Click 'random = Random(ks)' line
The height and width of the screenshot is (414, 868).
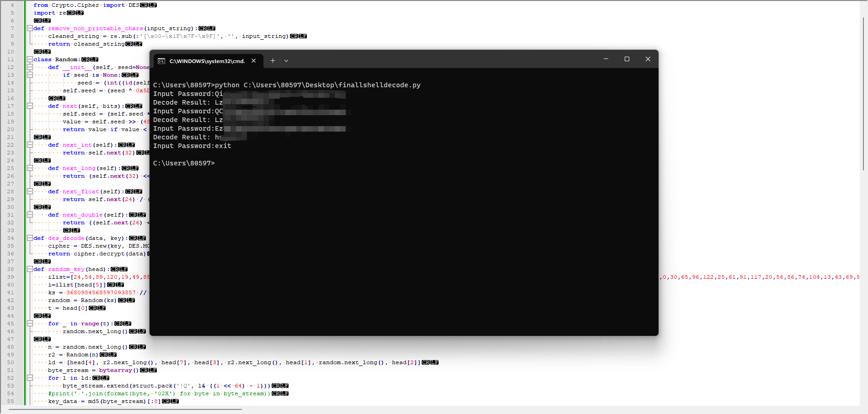coord(82,300)
